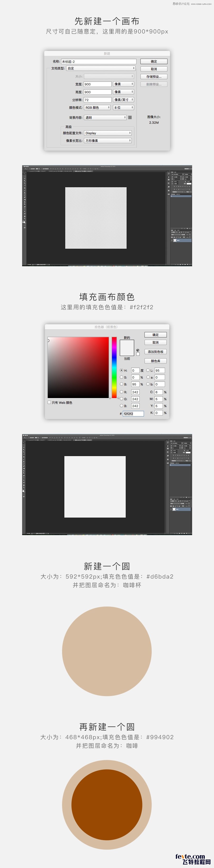Click 取消 in the 拾色器 dialog
Image resolution: width=214 pixels, height=868 pixels.
(156, 342)
